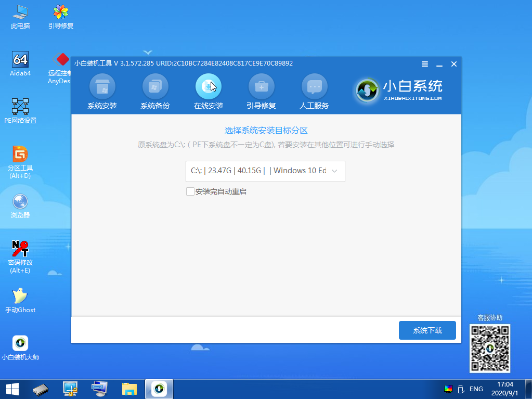The image size is (532, 399).
Task: Open 分区工具 partition tool
Action: point(20,161)
